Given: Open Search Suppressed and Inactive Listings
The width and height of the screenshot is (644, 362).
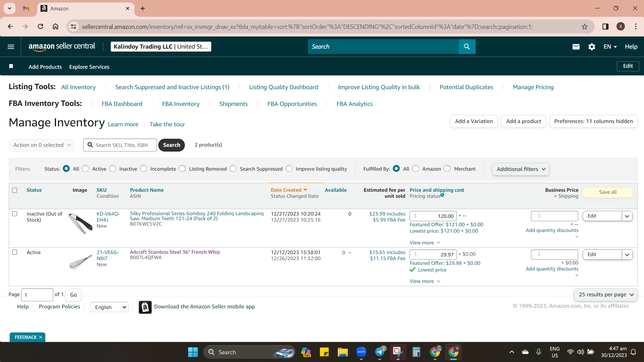Looking at the screenshot, I should tap(172, 87).
